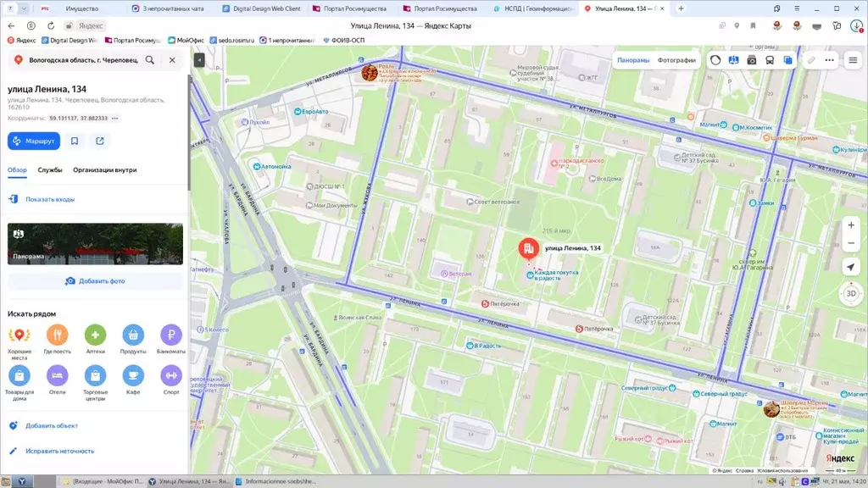Click the blue Маршрут route button

34,141
